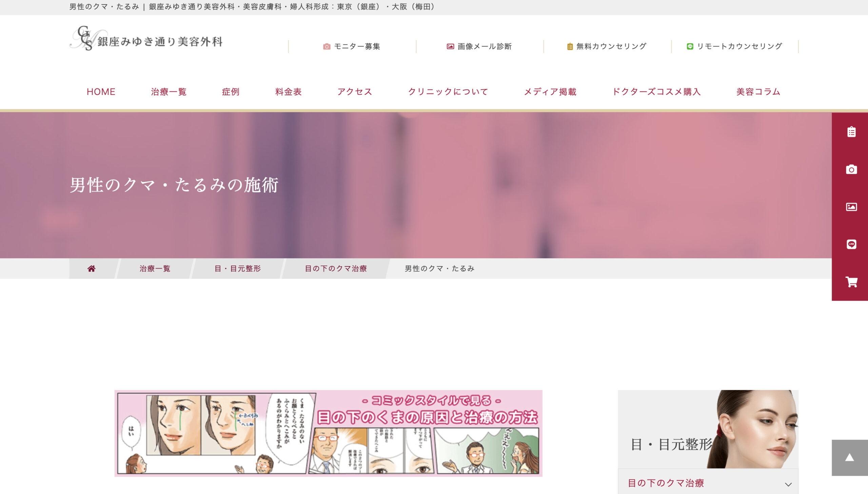Click the clipboard icon for 無料カウンセリング
Screen dimensions: 868x494
point(571,46)
